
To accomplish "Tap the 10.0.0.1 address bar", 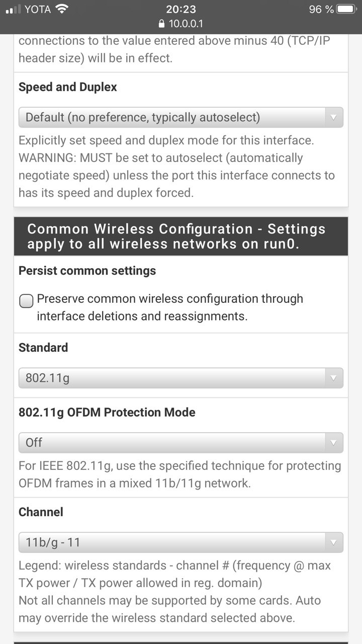I will coord(181,24).
